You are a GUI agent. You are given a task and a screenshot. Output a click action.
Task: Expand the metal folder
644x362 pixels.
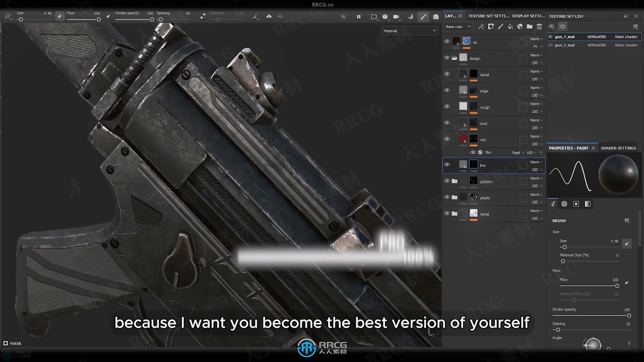(x=454, y=214)
